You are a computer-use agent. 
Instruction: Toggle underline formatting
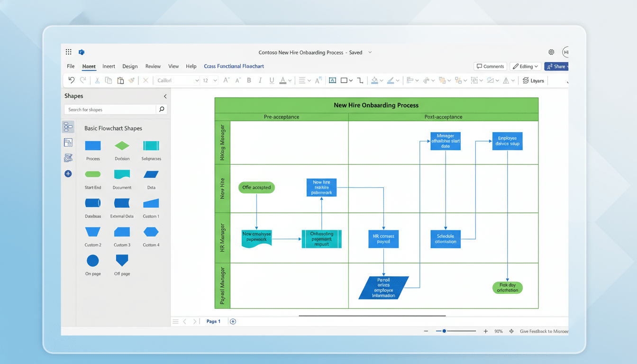tap(271, 80)
